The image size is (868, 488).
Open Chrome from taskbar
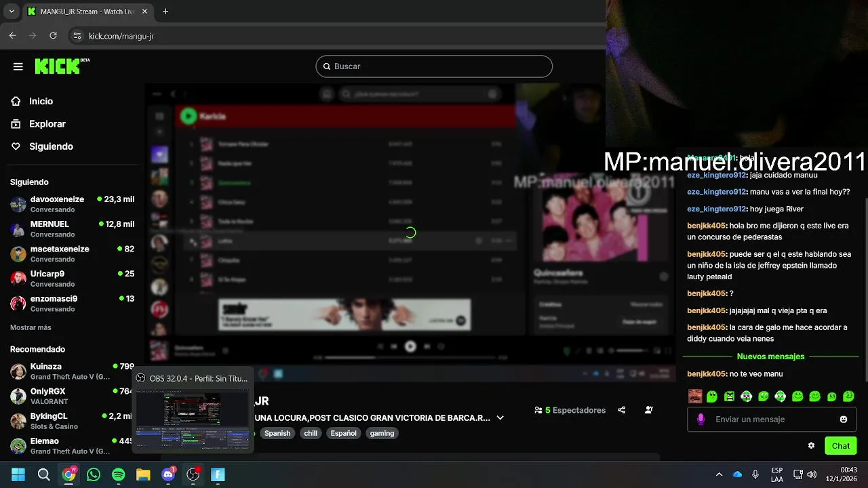(x=68, y=474)
